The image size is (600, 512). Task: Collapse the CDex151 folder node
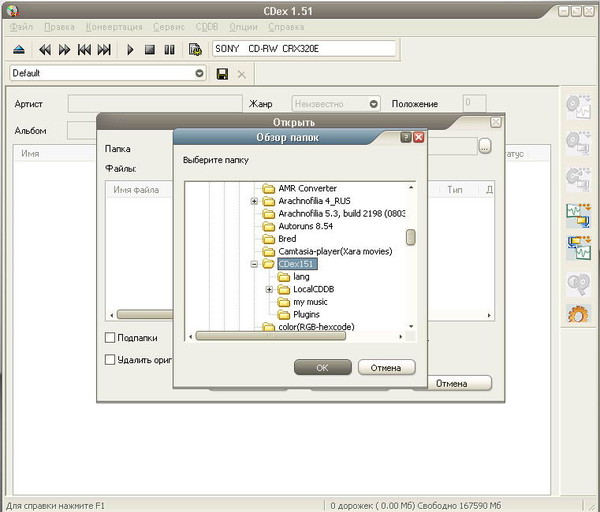pyautogui.click(x=254, y=264)
